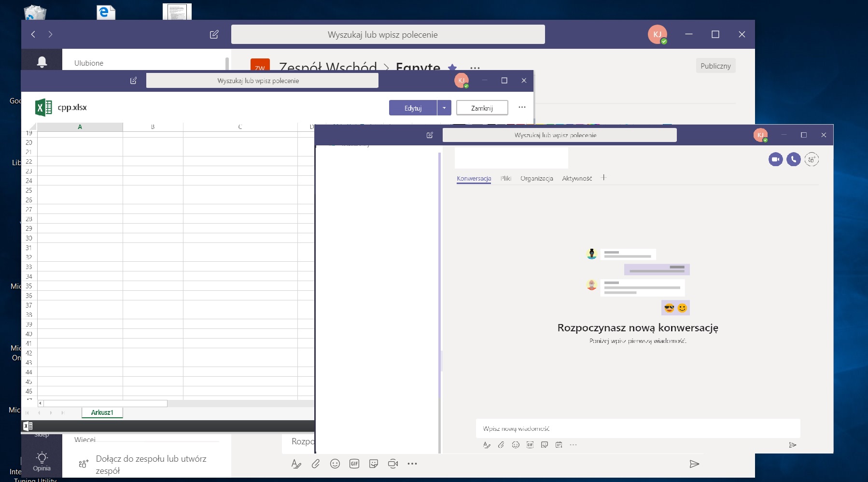Go to next sheet with navigation arrow
The image size is (868, 482).
tap(51, 413)
